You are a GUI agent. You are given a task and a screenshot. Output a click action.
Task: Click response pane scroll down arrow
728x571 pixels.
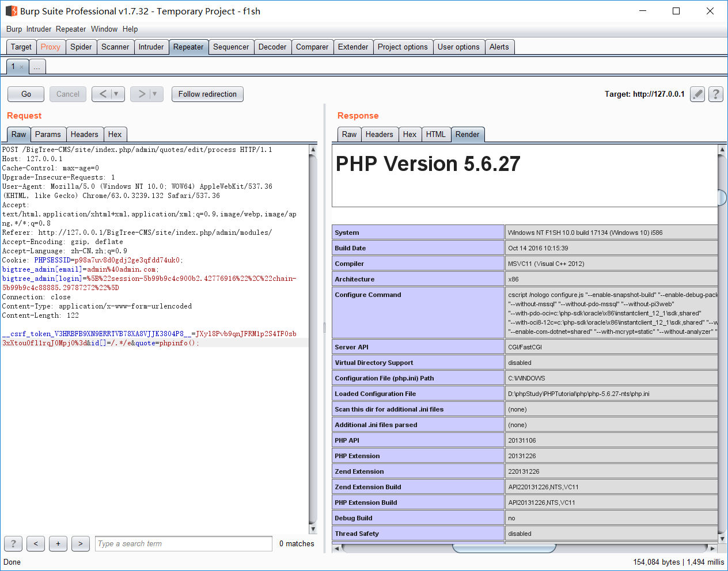[x=722, y=539]
